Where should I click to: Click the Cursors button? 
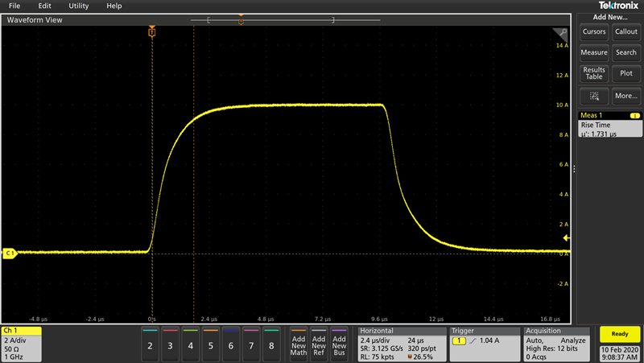pos(594,31)
